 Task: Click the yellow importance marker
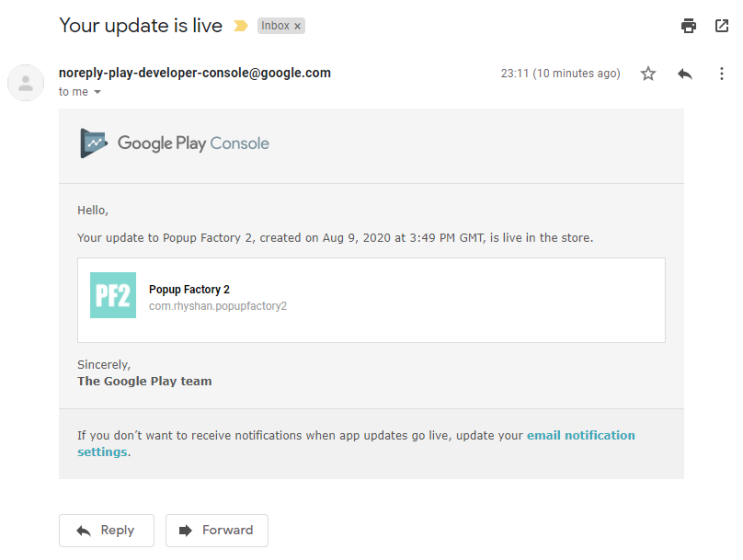(x=241, y=26)
